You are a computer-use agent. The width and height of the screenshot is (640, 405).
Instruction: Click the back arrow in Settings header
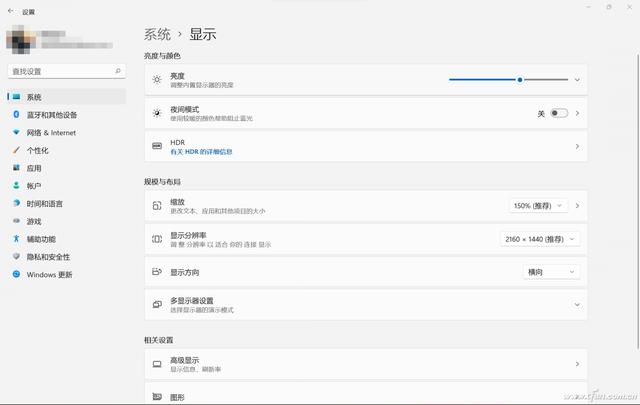11,11
